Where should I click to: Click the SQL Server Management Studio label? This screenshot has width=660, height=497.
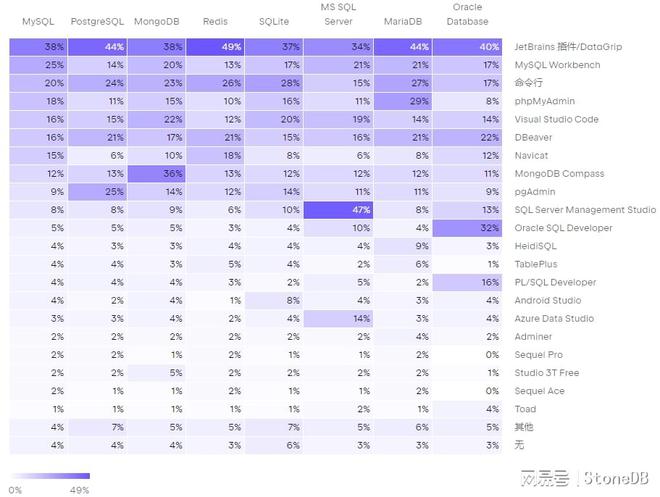(585, 210)
